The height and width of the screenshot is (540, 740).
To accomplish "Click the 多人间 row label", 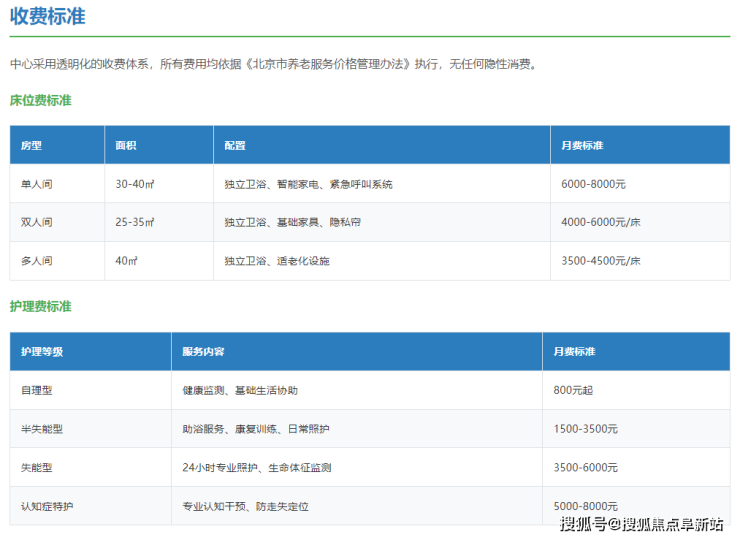I will [37, 261].
